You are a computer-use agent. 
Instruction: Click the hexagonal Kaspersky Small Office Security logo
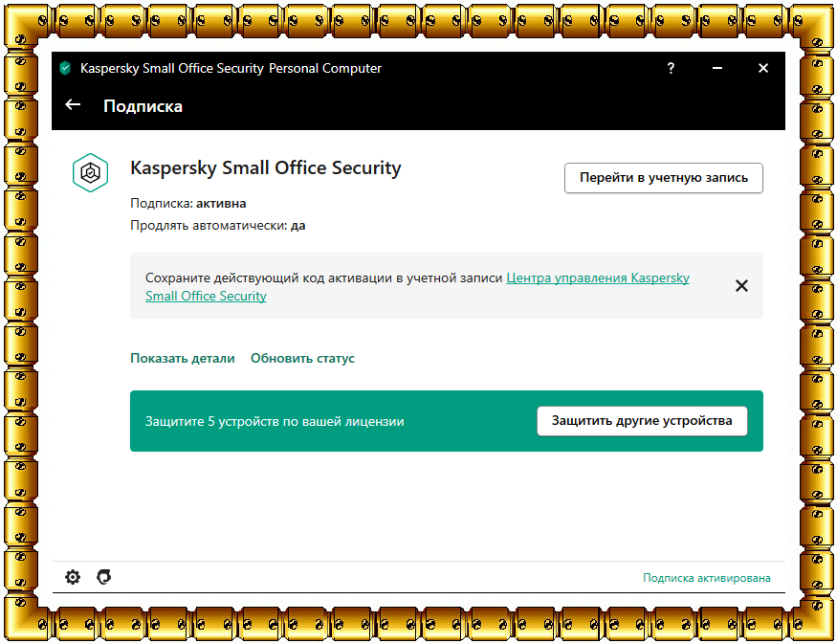[90, 172]
